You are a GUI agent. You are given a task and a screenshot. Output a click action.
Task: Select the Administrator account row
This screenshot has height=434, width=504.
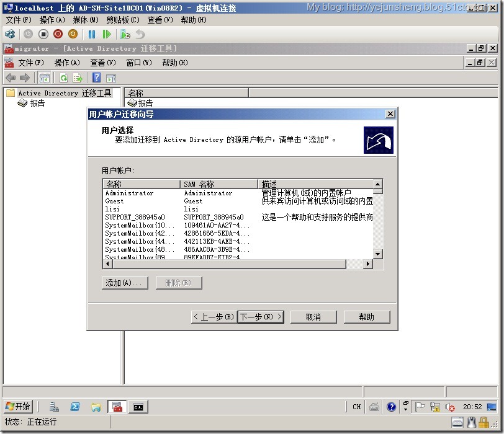[238, 193]
